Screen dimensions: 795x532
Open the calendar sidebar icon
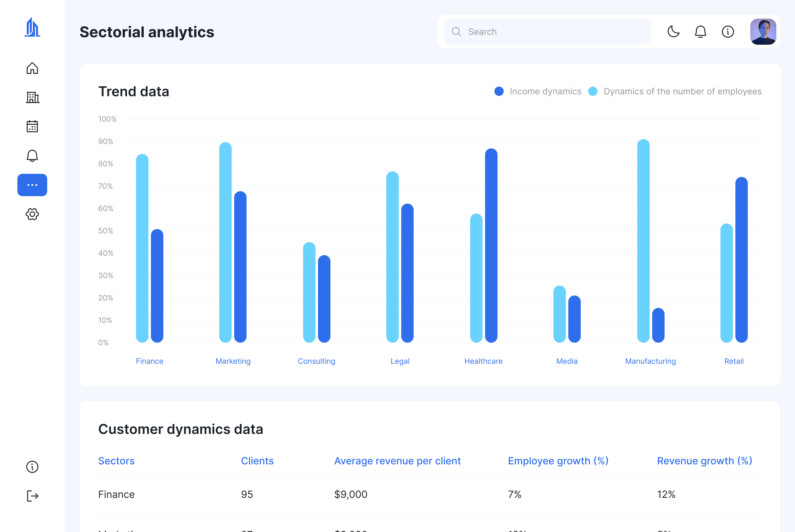(32, 126)
